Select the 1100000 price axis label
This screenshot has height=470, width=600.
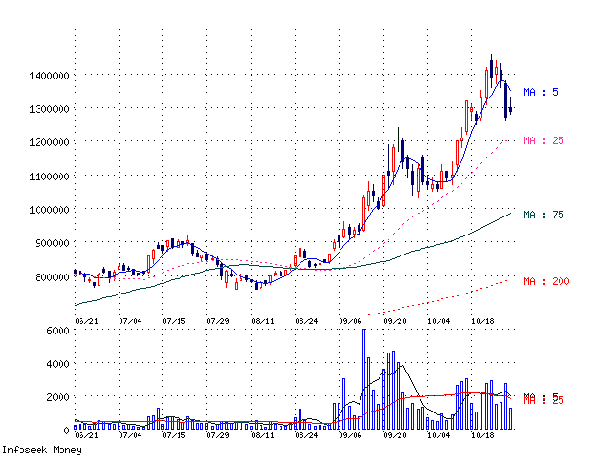click(x=49, y=176)
